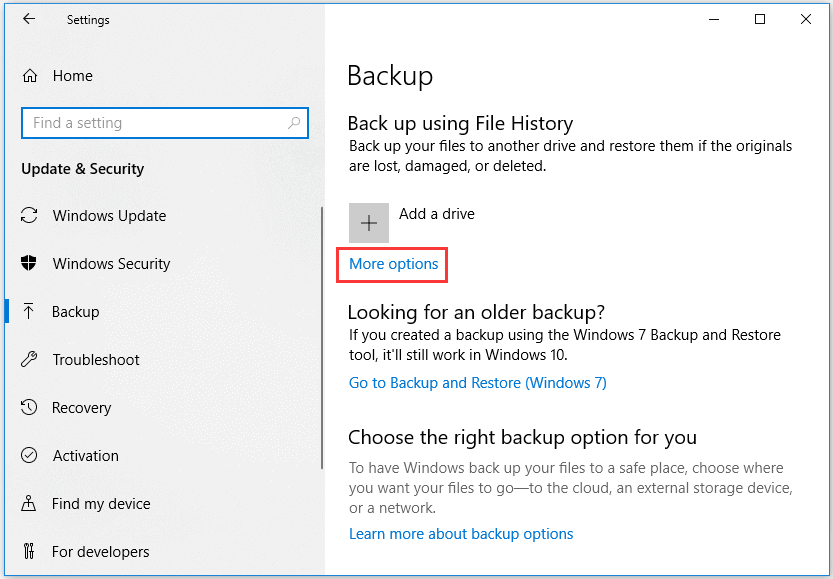Select the Find my device icon
The image size is (833, 579).
point(30,503)
